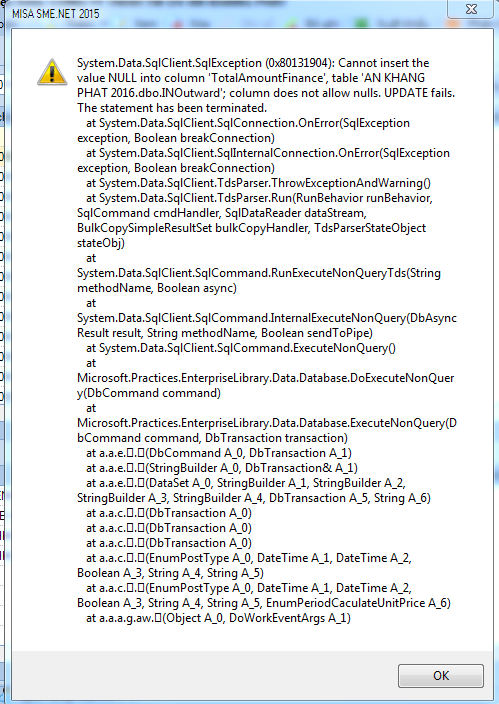Select "The statement has been terminated." line

point(172,108)
